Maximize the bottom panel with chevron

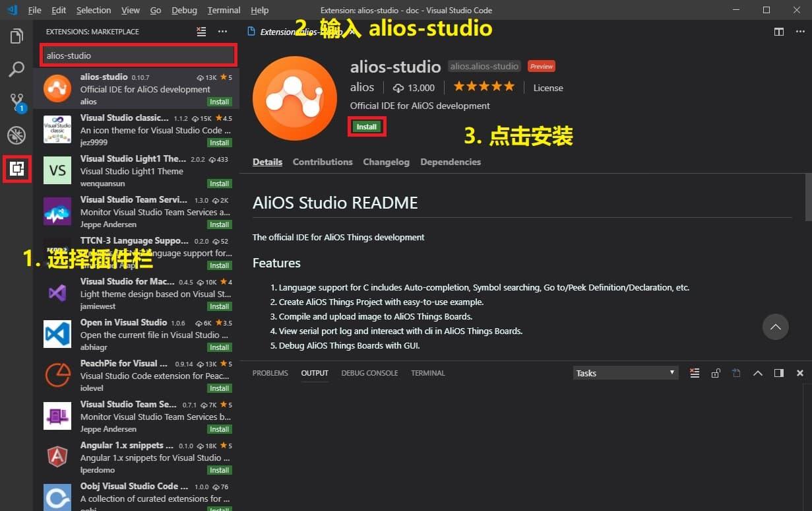pos(758,373)
